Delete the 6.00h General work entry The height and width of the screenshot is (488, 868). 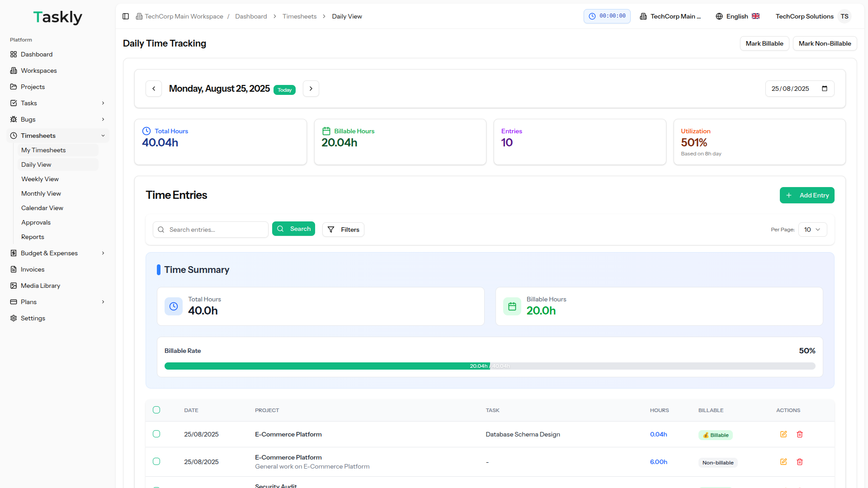tap(800, 462)
